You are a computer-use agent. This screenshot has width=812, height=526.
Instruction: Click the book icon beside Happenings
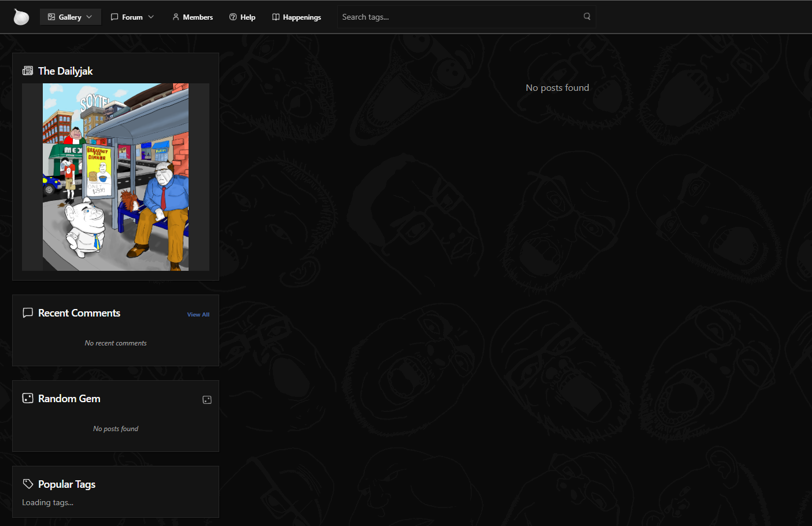[276, 17]
